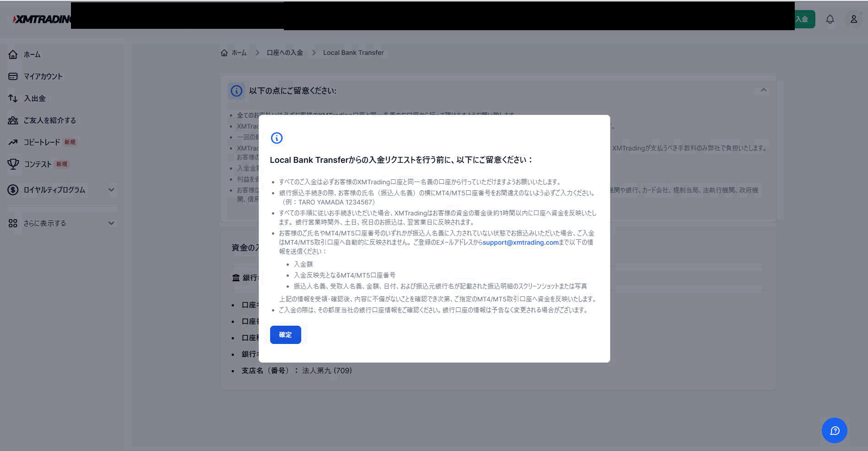This screenshot has height=451, width=868.
Task: Click the dollar coin icon beside ロイヤルティプログラム
Action: coord(13,190)
